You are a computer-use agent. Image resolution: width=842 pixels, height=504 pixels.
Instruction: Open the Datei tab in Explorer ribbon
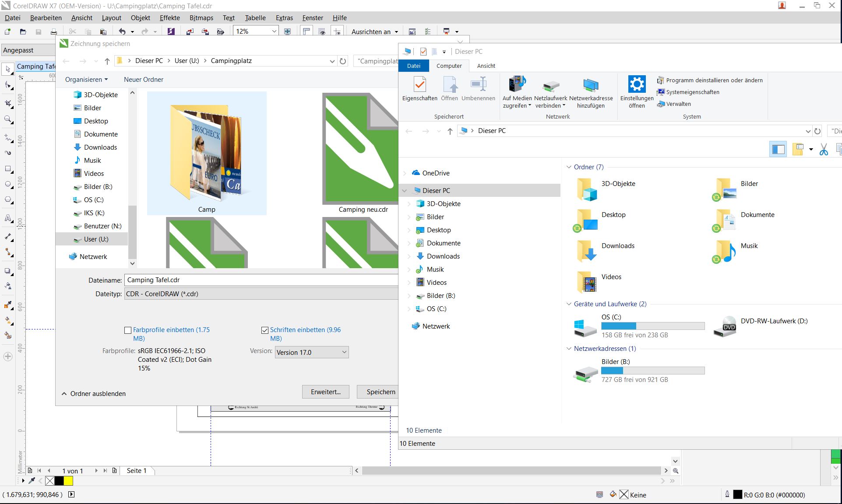[x=414, y=66]
